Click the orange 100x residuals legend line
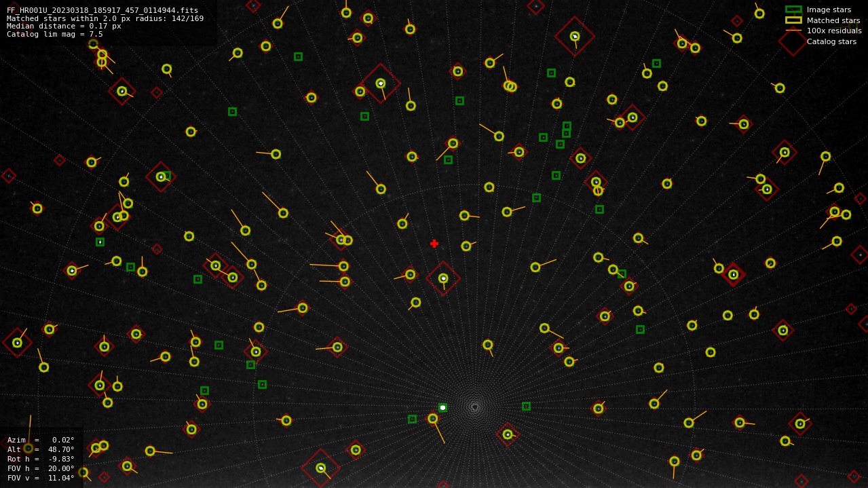This screenshot has height=488, width=868. pyautogui.click(x=793, y=31)
